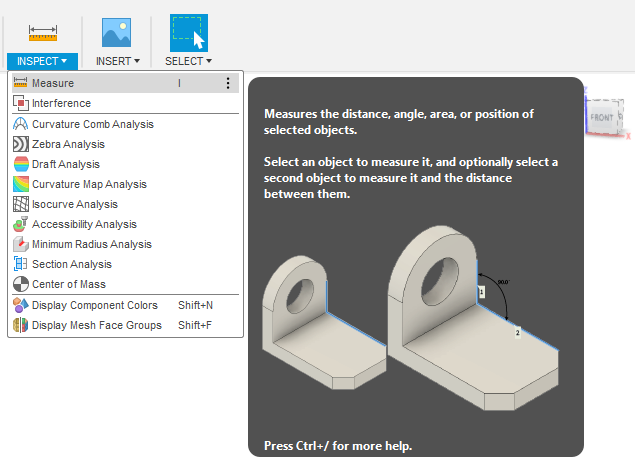Click the Insert image icon
This screenshot has width=635, height=472.
[117, 31]
